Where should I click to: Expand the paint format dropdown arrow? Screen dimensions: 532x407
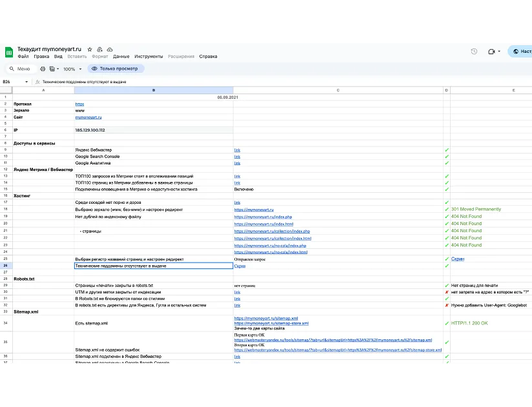pos(57,69)
